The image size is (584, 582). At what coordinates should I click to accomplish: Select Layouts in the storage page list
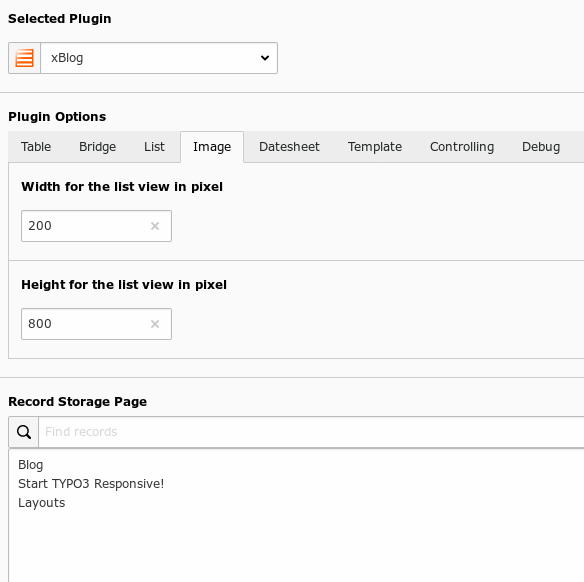42,503
